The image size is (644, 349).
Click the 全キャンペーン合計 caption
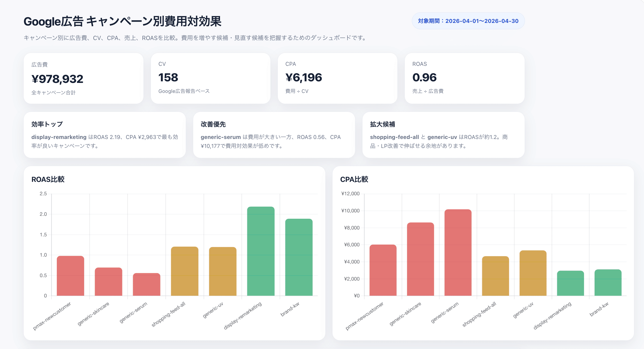point(53,93)
